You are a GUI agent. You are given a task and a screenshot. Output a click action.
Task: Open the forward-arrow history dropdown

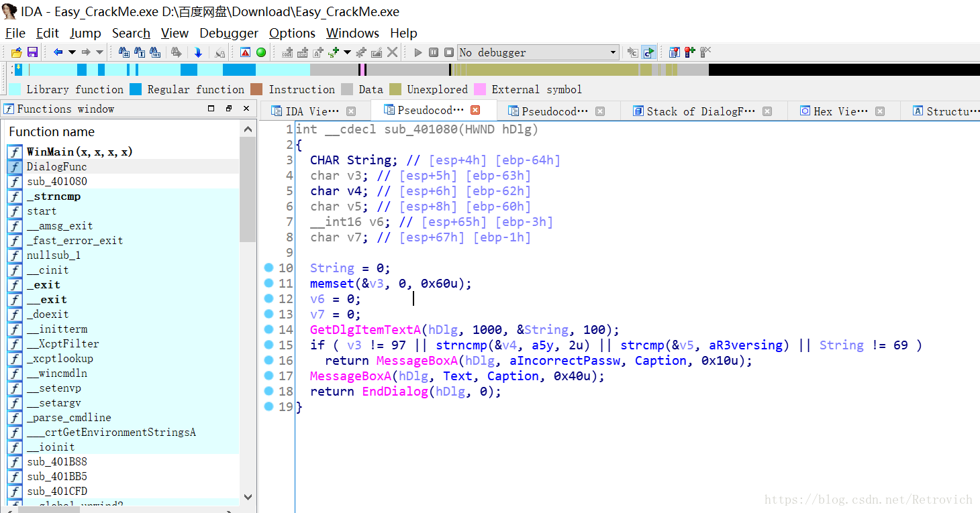click(99, 52)
